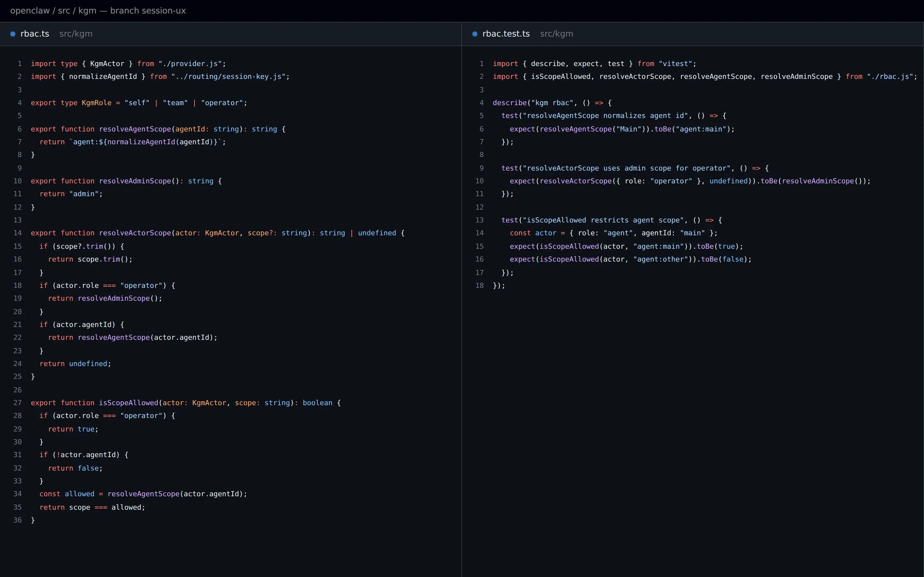This screenshot has width=924, height=577.
Task: Click the blue dot beside rbac.ts
Action: pos(13,34)
